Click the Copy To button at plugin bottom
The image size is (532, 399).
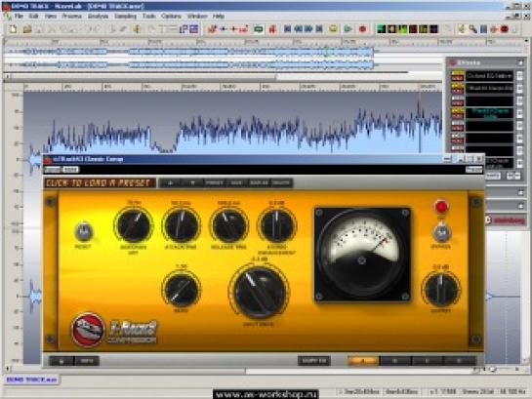tap(314, 361)
